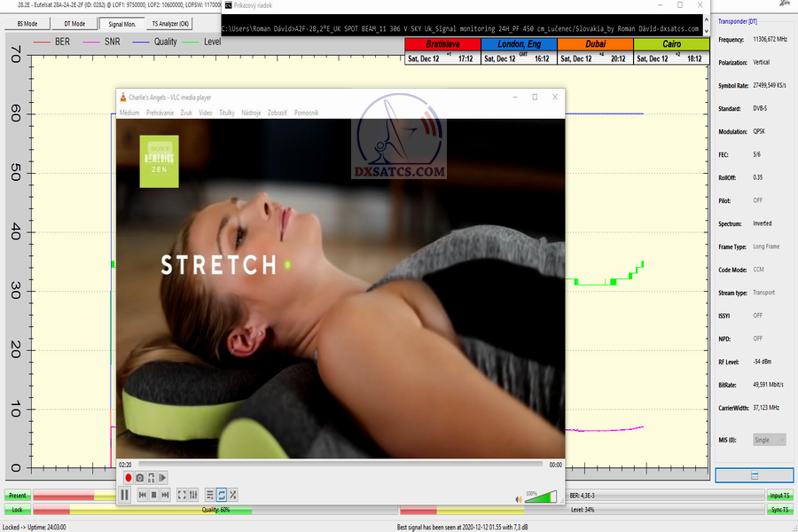Jump to the previous media item
Viewport: 798px width, 532px height.
pyautogui.click(x=142, y=495)
